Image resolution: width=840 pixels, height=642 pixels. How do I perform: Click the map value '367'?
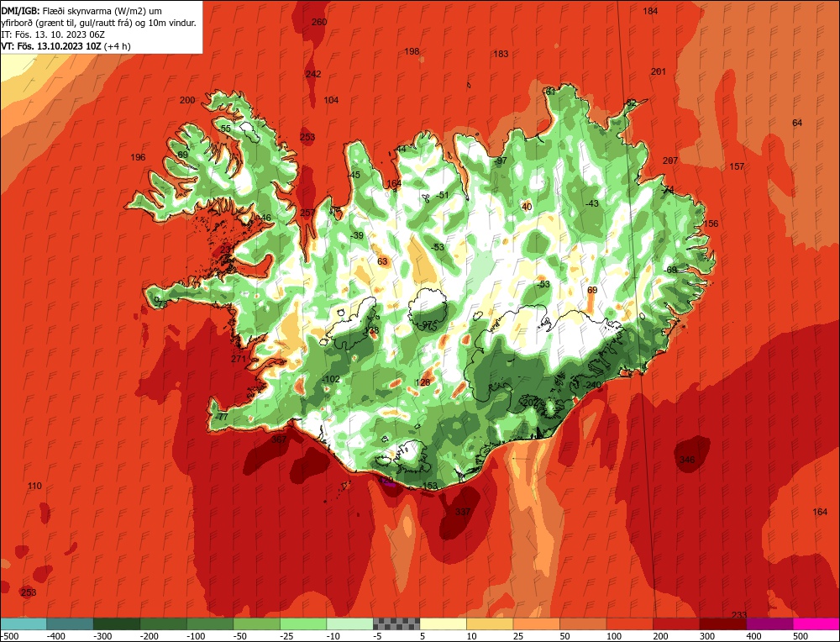click(279, 439)
